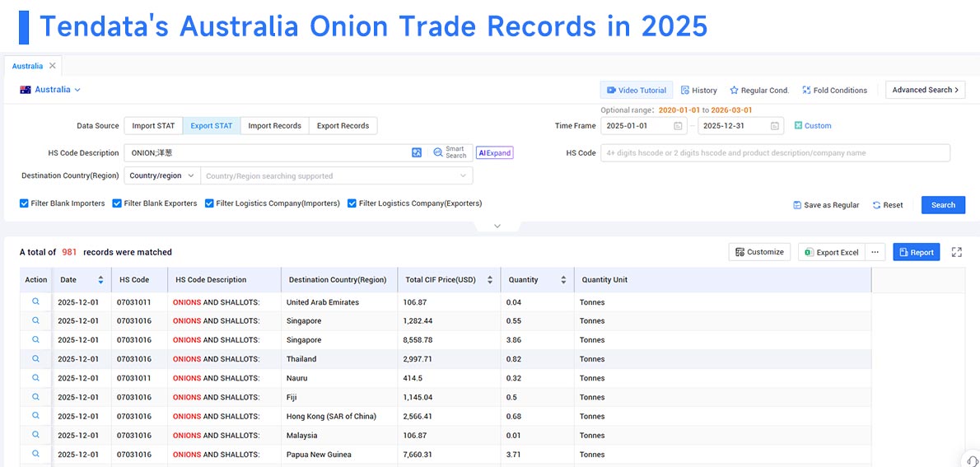The image size is (980, 467).
Task: View details of the Papua New Guinea record
Action: 35,454
